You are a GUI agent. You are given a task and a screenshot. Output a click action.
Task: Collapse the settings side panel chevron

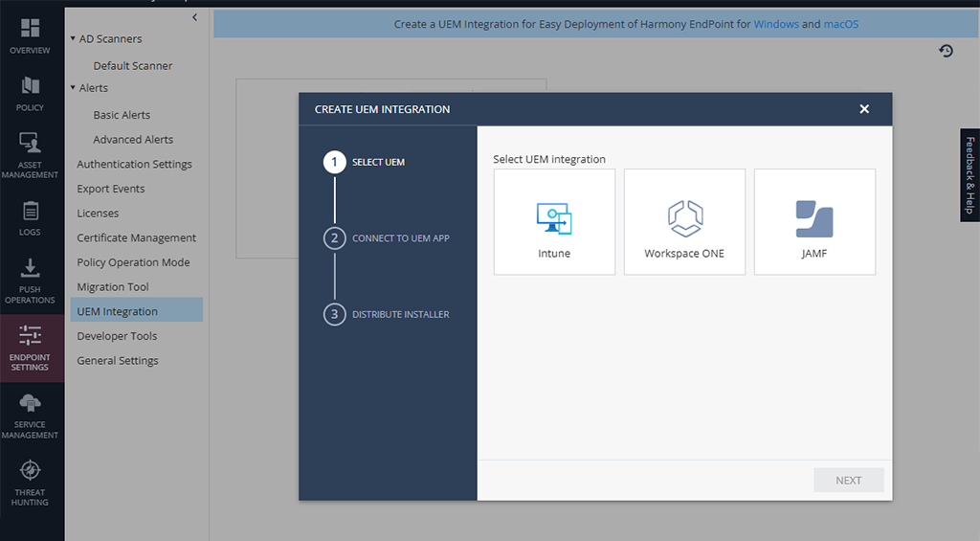pos(195,17)
